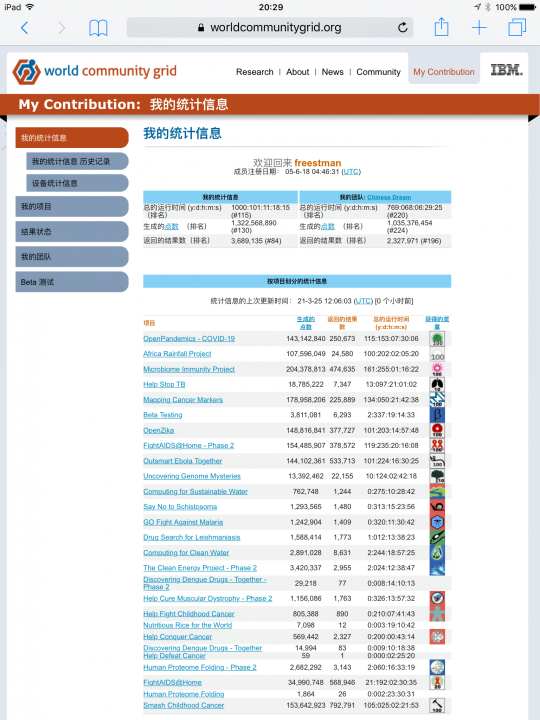540x720 pixels.
Task: Click the IBM logo
Action: point(506,70)
